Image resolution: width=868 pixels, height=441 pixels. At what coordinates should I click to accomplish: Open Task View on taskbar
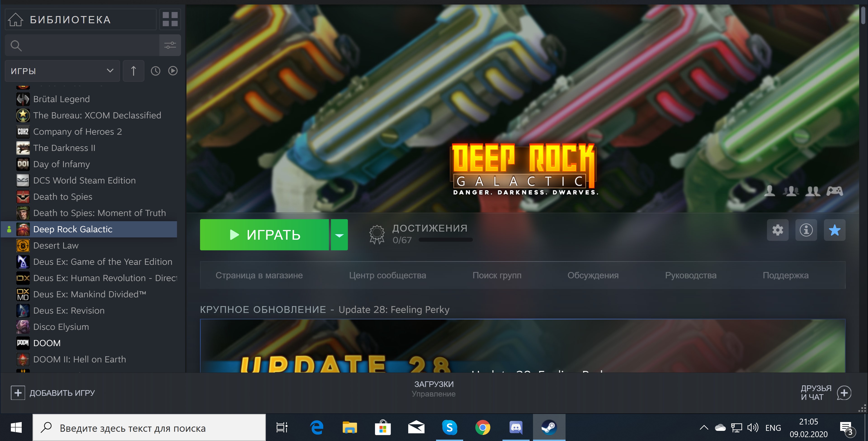(282, 427)
